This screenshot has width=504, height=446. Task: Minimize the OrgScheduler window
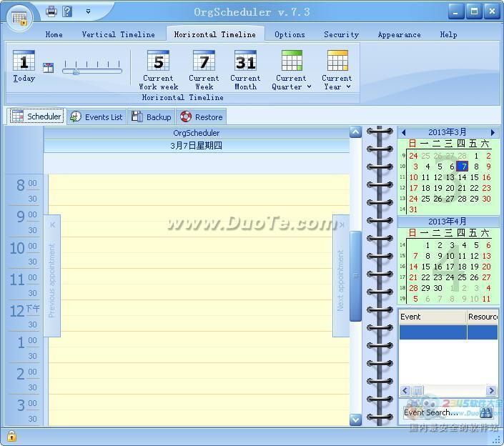click(456, 12)
